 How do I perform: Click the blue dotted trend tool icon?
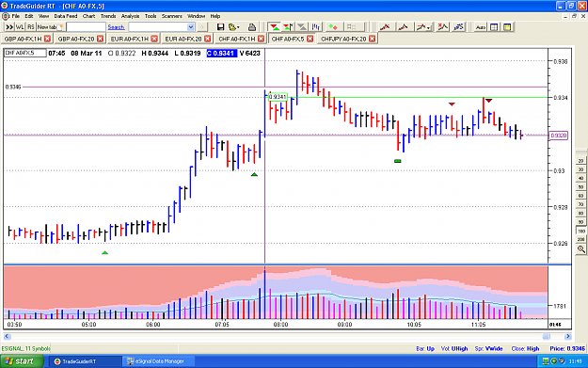click(x=458, y=27)
